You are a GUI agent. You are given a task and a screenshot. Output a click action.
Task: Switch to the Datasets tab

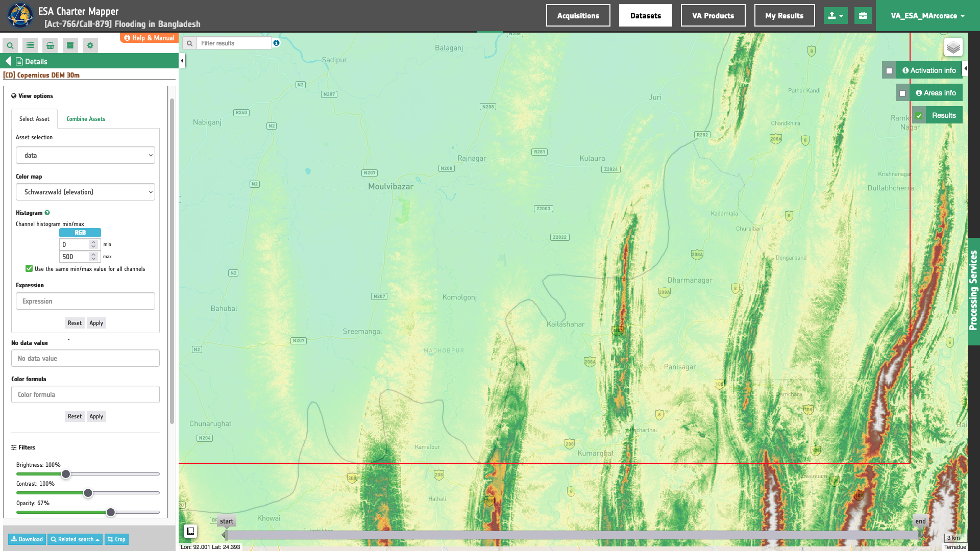click(x=646, y=15)
